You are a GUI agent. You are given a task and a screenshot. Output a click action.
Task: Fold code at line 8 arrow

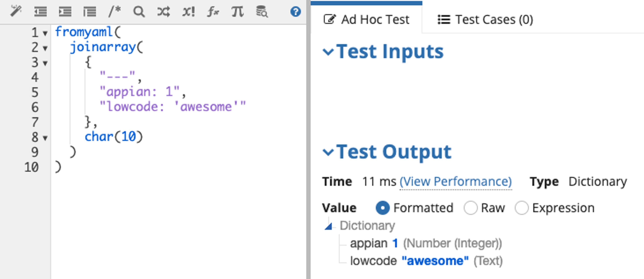pos(45,138)
